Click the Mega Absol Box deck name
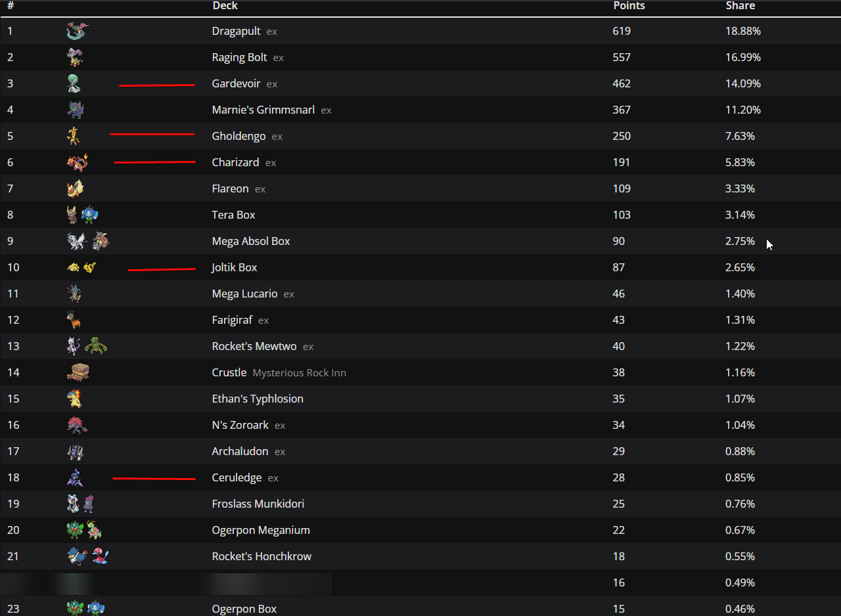Image resolution: width=841 pixels, height=616 pixels. pyautogui.click(x=251, y=241)
